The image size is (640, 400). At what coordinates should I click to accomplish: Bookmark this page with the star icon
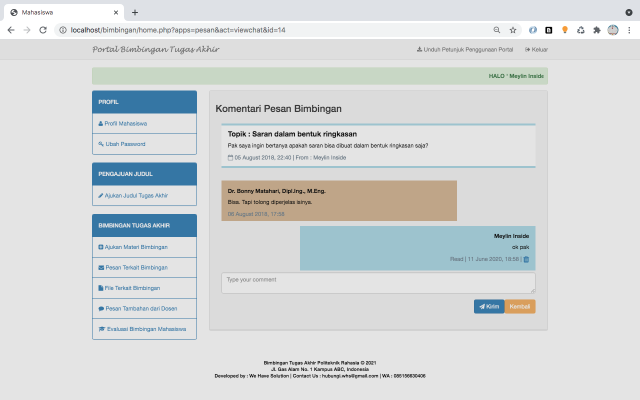(x=513, y=30)
